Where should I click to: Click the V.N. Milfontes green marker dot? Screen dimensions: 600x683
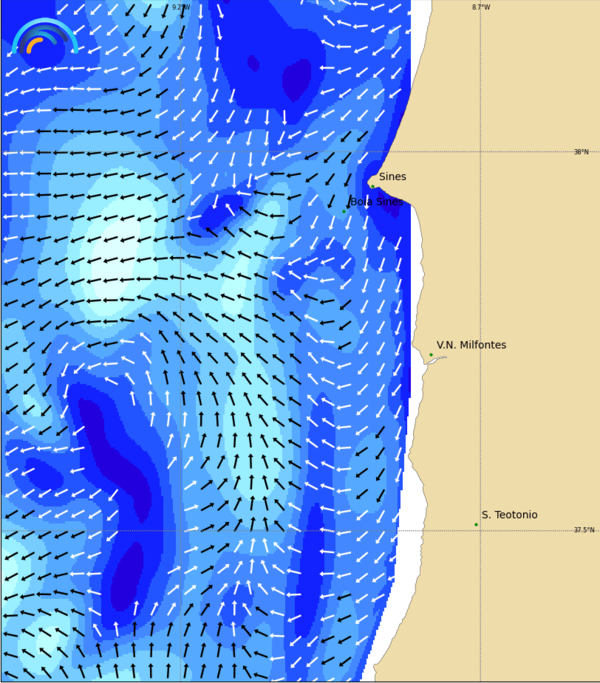431,355
